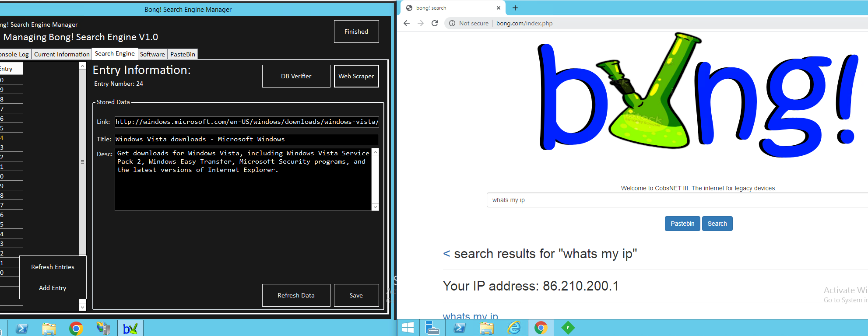Click the DB Verifier button

click(x=296, y=76)
